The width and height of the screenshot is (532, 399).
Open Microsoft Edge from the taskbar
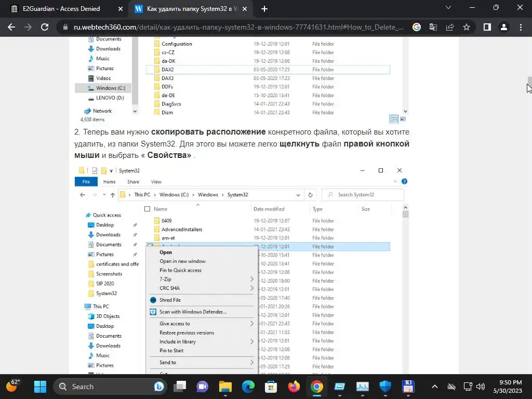[248, 387]
